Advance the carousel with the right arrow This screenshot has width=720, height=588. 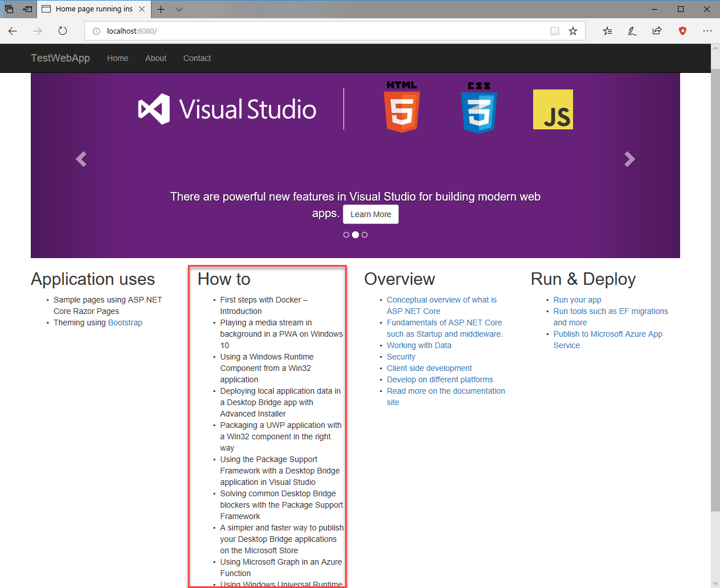(x=629, y=159)
